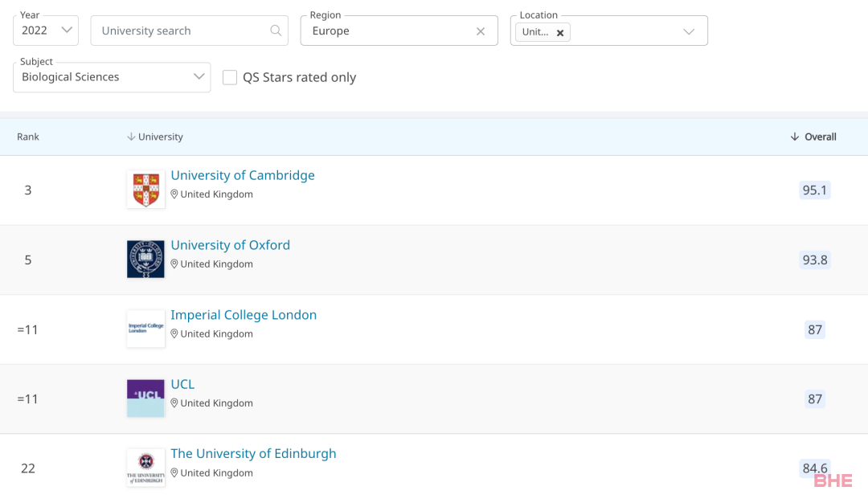Image resolution: width=868 pixels, height=503 pixels.
Task: Click the University of Edinburgh logo
Action: 145,468
